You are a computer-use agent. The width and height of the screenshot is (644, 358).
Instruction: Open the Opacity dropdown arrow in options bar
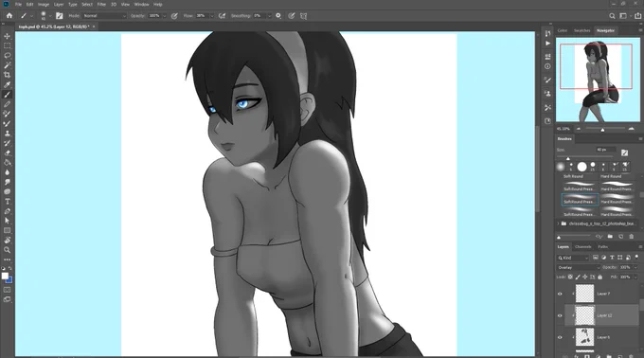164,16
